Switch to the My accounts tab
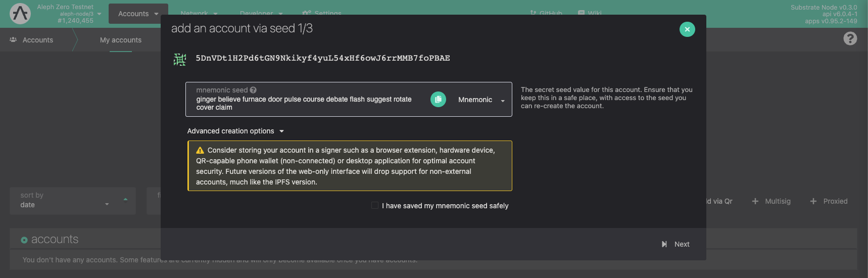868x278 pixels. 121,40
